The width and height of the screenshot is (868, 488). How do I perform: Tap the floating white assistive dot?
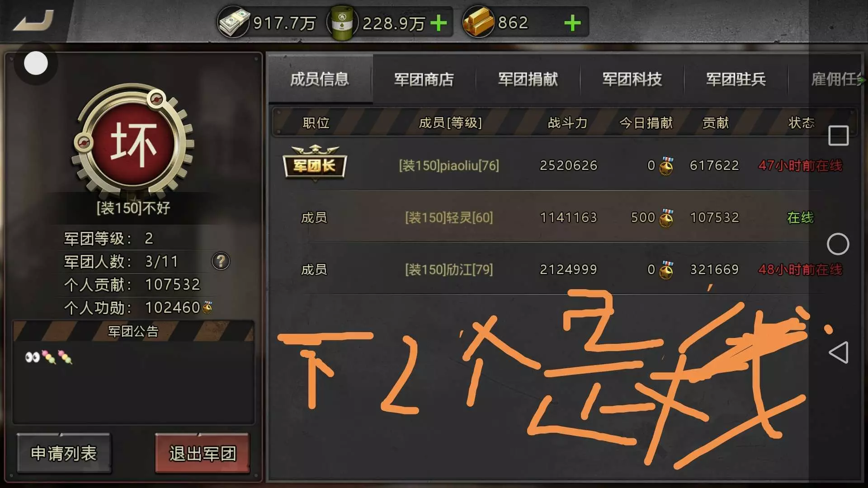click(x=36, y=63)
